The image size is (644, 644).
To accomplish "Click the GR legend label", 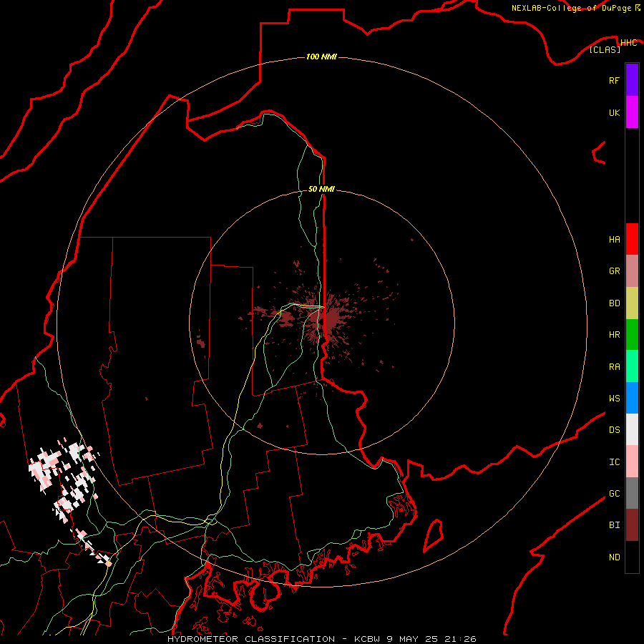I will (614, 271).
